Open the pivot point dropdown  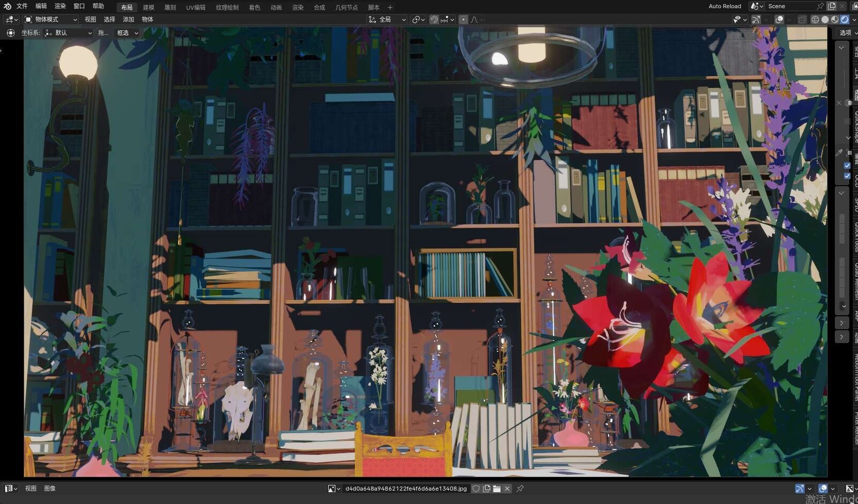point(418,19)
